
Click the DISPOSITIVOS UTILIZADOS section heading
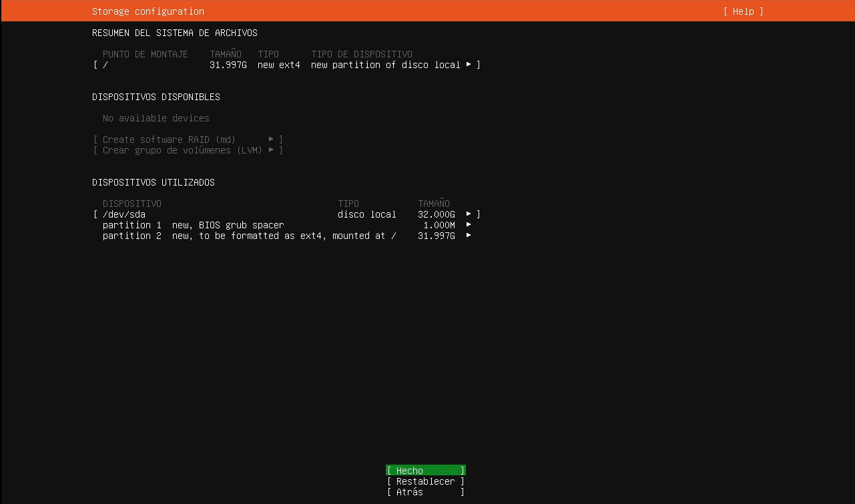(154, 182)
